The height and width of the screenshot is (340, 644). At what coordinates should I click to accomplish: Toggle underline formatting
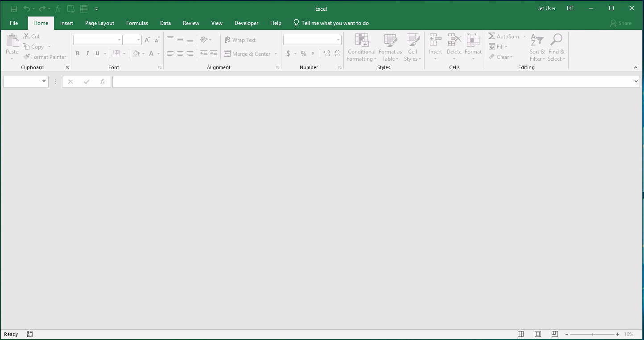[97, 54]
